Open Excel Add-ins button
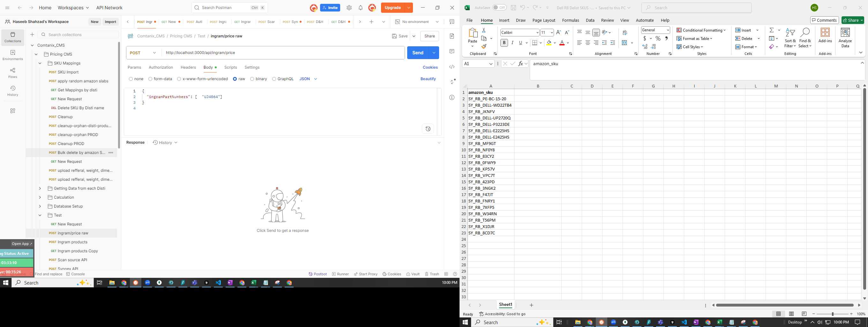 (x=825, y=35)
